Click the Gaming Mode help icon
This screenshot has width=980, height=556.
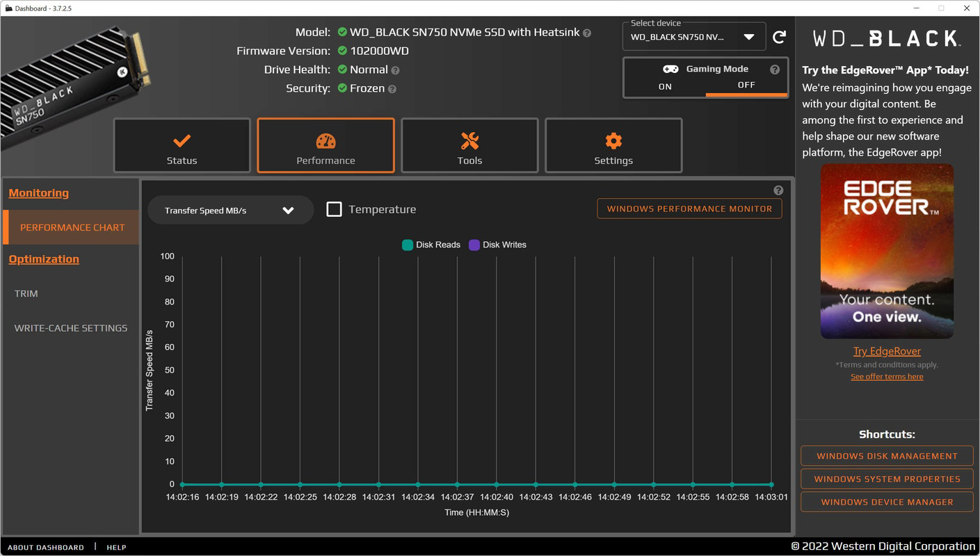775,69
